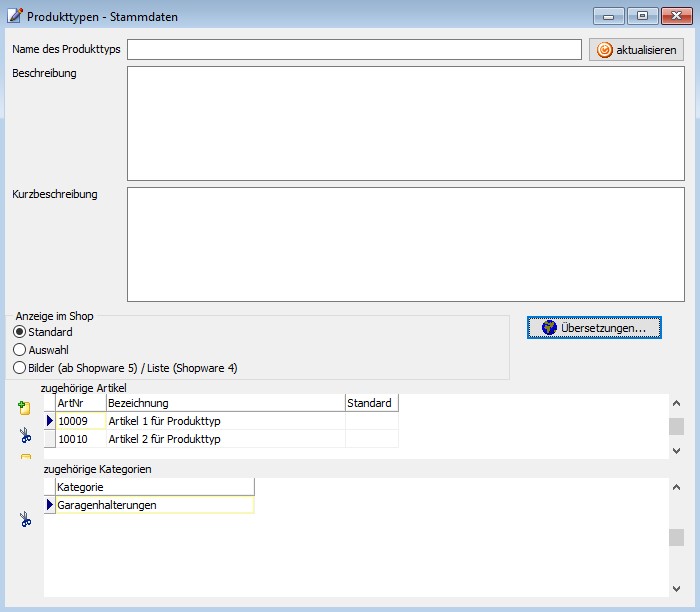
Task: Click the ArtNr column header
Action: [80, 403]
